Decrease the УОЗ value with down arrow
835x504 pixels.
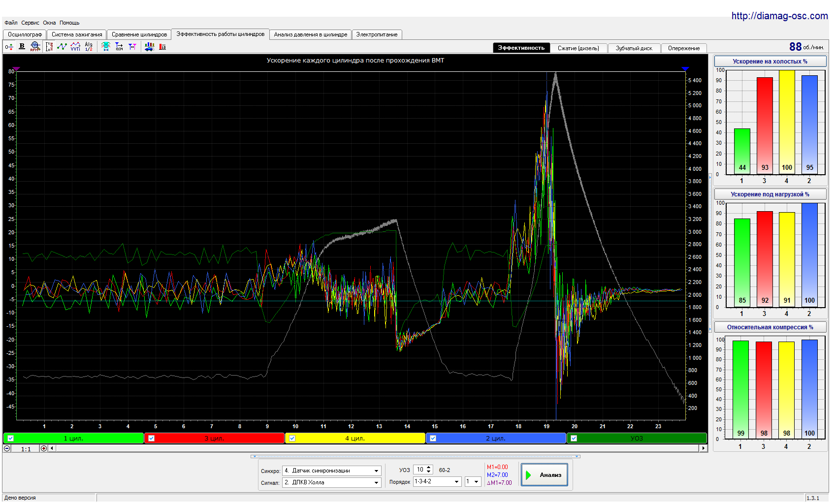point(429,472)
